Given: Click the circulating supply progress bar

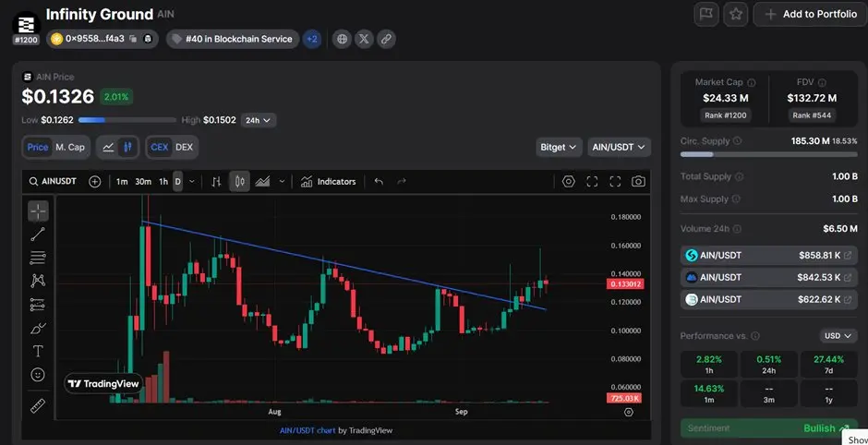Looking at the screenshot, I should point(769,154).
